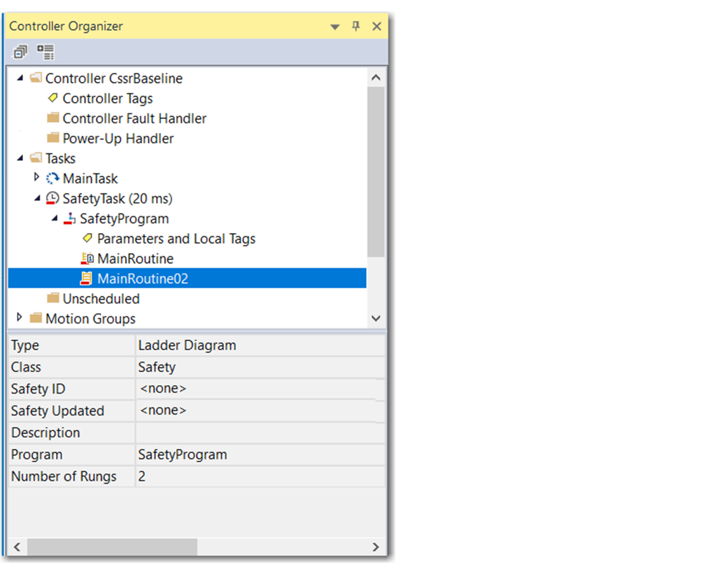
Task: Click the tree view options toolbar icon
Action: (45, 52)
